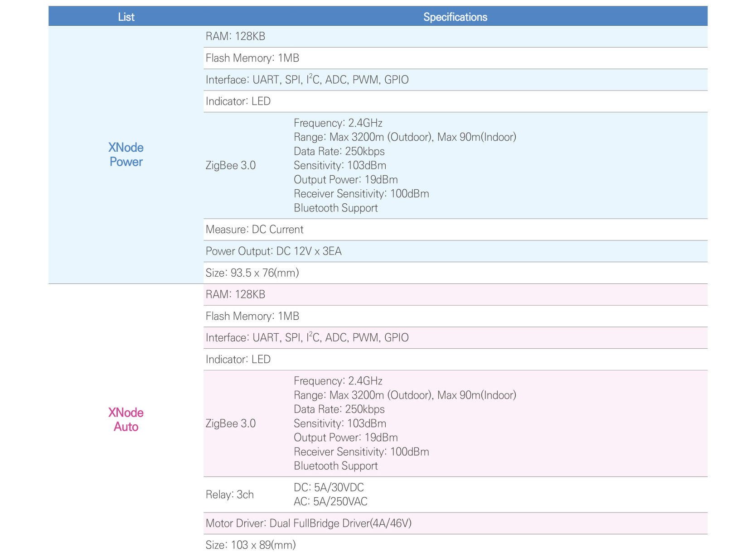This screenshot has width=756, height=552.
Task: Click the Relay: 3ch label
Action: click(x=230, y=494)
